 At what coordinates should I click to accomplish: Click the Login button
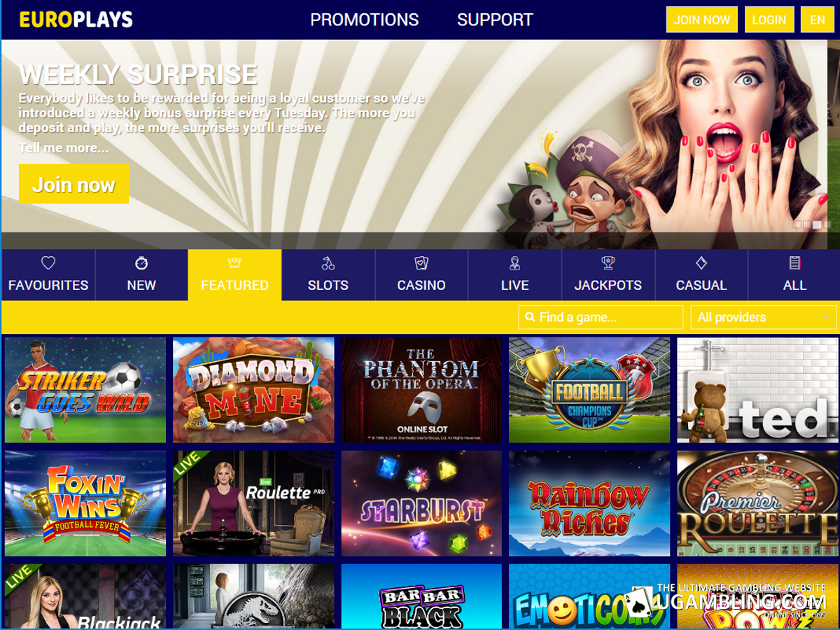769,20
